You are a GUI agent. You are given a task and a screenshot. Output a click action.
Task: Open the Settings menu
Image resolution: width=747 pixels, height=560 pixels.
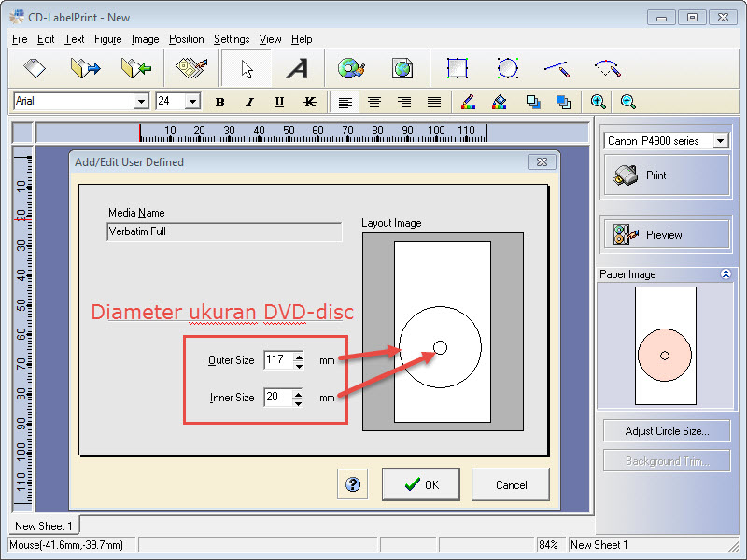point(232,39)
